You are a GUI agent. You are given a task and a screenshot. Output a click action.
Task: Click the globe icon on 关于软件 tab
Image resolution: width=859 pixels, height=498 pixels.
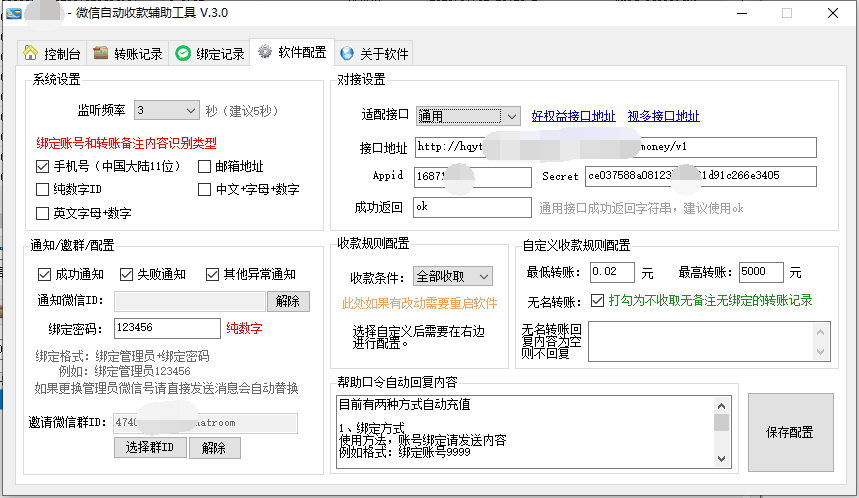pos(346,54)
